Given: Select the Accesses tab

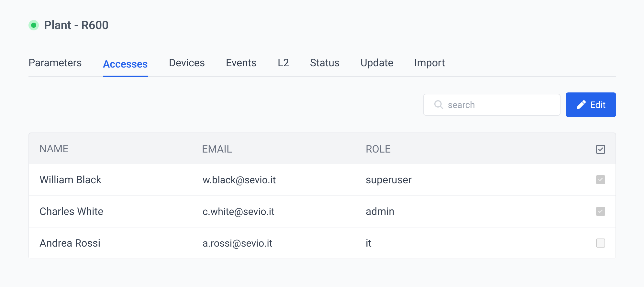Looking at the screenshot, I should 125,64.
